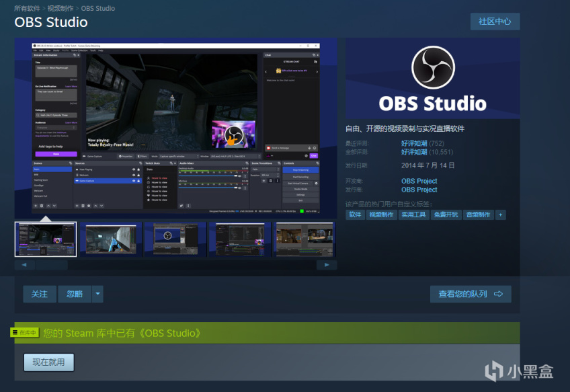Screen dimensions: 570x392
Task: Open recent reviews 好评如潮 (752)
Action: [x=422, y=143]
